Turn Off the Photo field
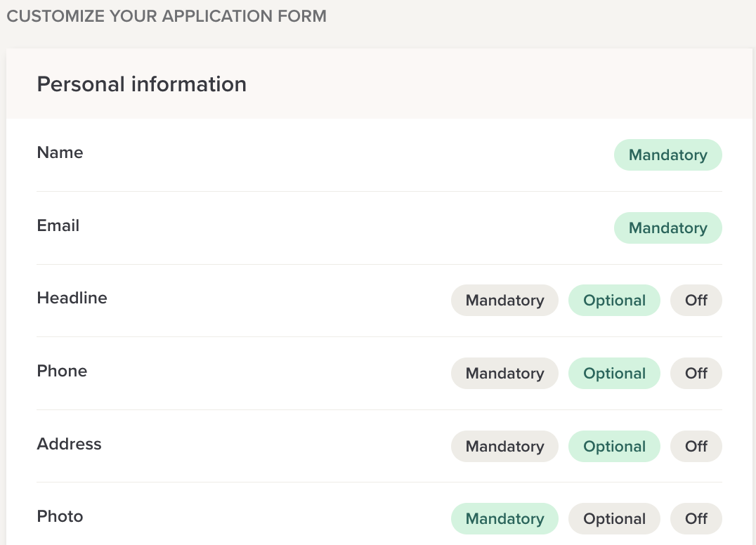This screenshot has width=756, height=545. tap(696, 519)
